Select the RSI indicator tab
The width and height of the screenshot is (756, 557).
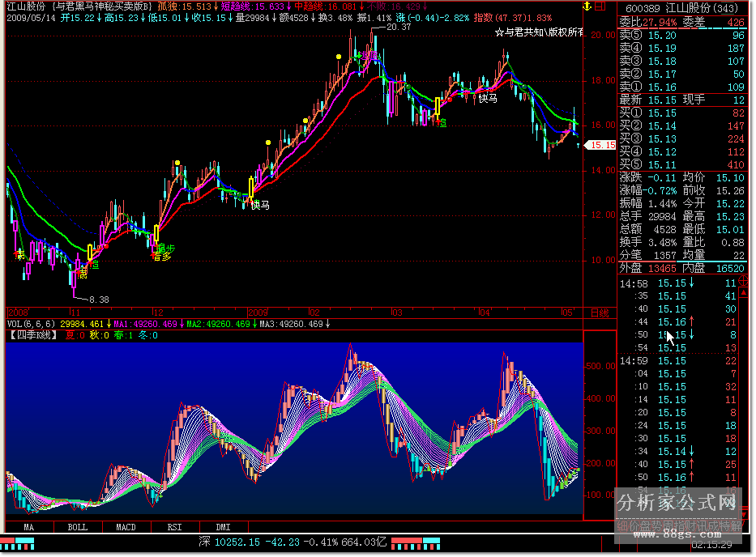[x=174, y=527]
